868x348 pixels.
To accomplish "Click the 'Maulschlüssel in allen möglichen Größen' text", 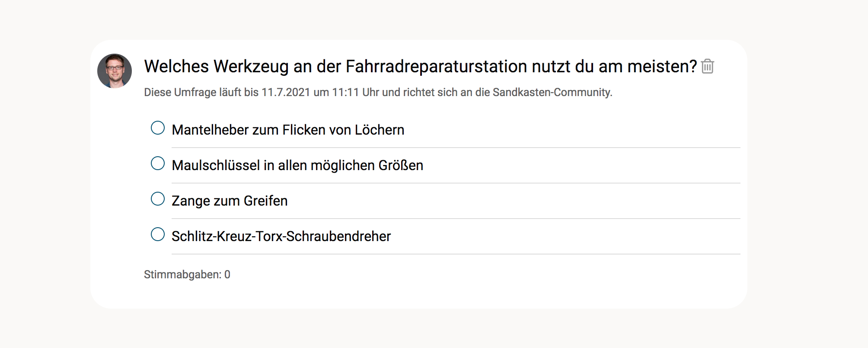I will tap(297, 165).
